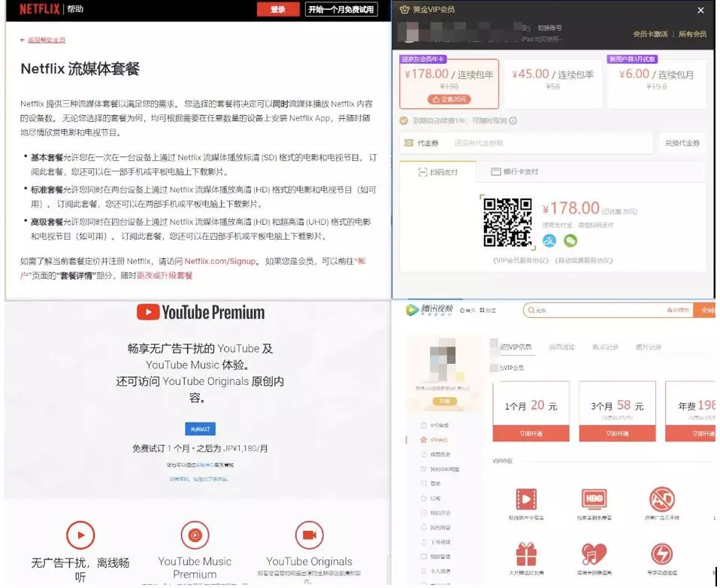
Task: Click the green WeChat Pay icon
Action: pyautogui.click(x=570, y=241)
